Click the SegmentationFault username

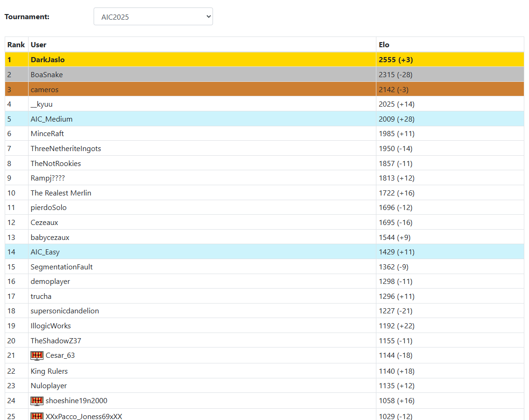(62, 267)
